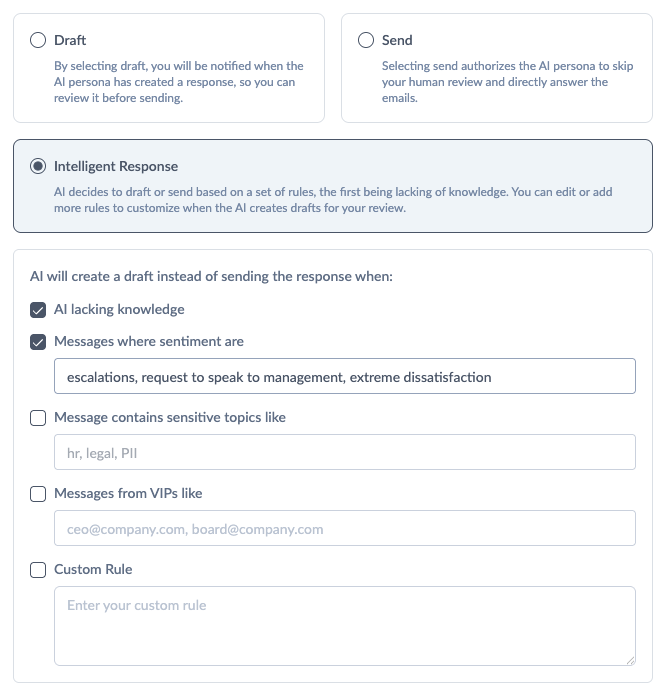The width and height of the screenshot is (660, 690).
Task: Click the Draft option description text
Action: pos(179,82)
